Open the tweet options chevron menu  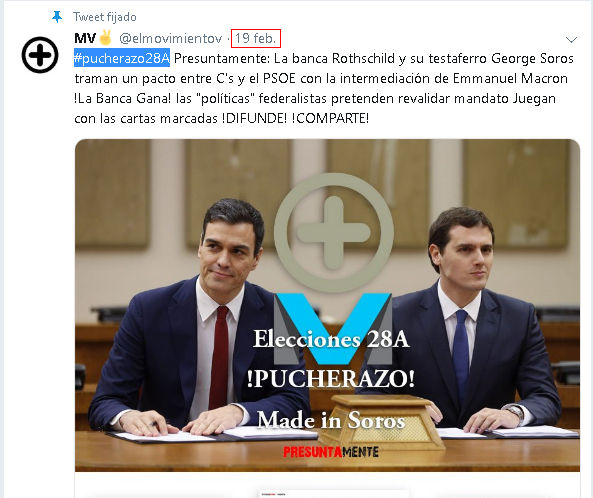571,39
